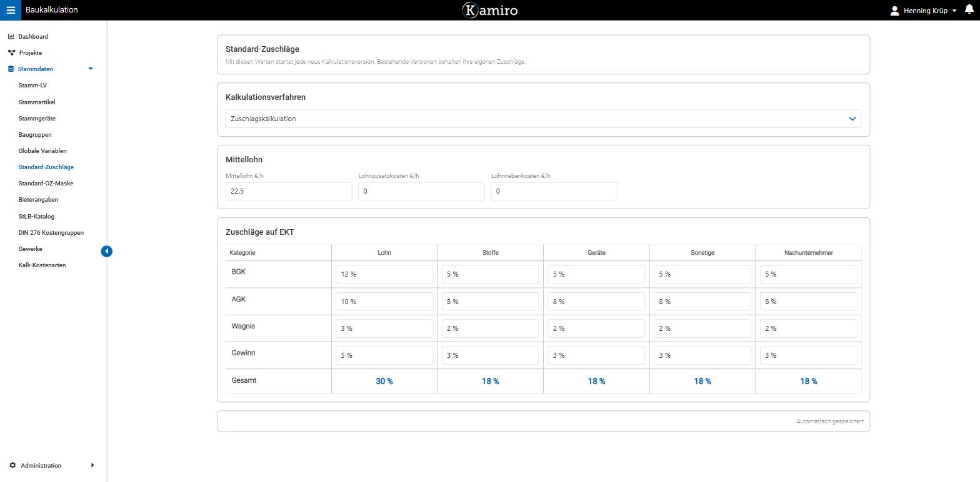
Task: Click the Automatisch gespeichert status text
Action: 830,421
